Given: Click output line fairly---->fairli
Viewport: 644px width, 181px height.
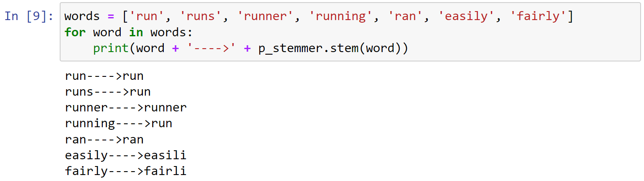Looking at the screenshot, I should tap(126, 171).
